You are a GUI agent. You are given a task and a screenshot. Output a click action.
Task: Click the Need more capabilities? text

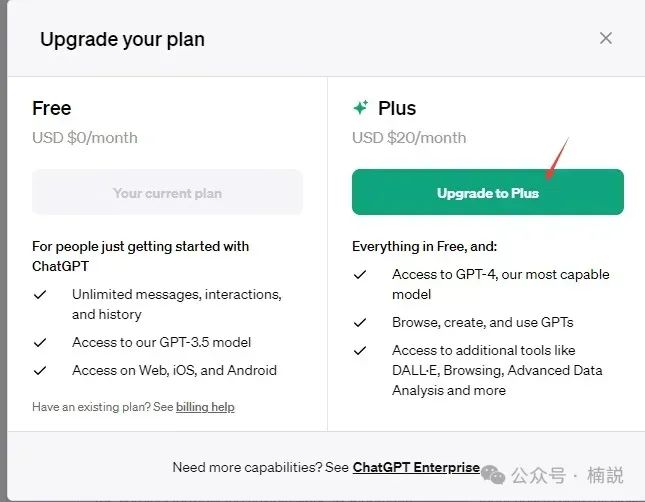(x=259, y=467)
